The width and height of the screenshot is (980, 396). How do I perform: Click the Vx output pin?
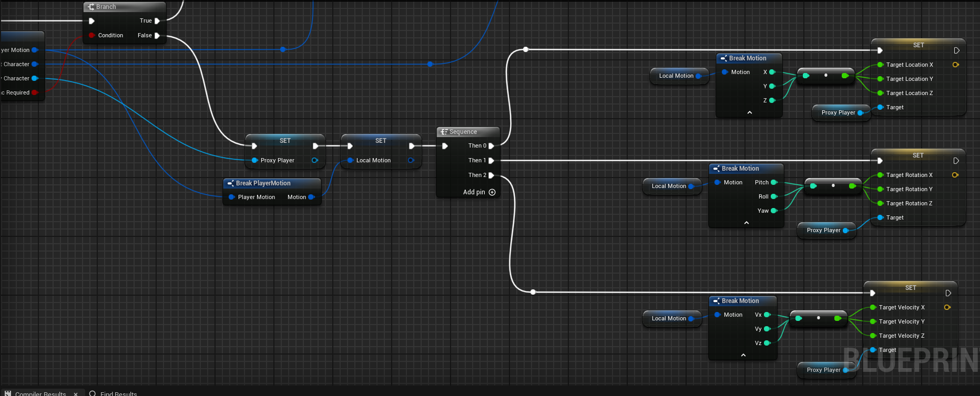[767, 315]
